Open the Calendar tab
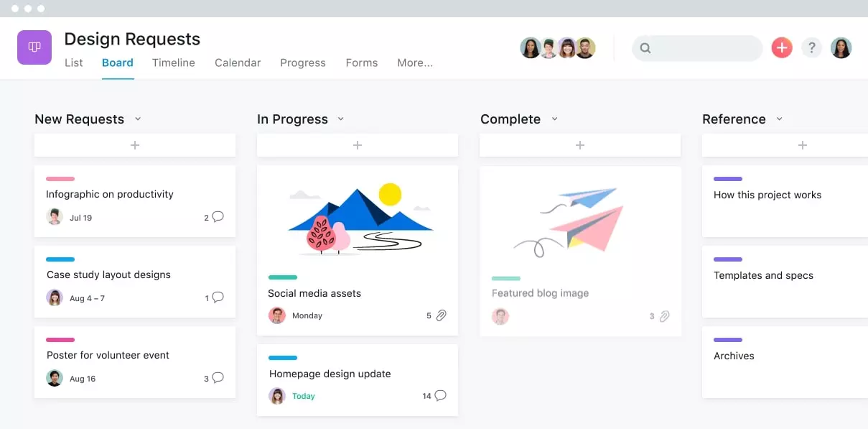Viewport: 868px width, 429px height. (238, 63)
